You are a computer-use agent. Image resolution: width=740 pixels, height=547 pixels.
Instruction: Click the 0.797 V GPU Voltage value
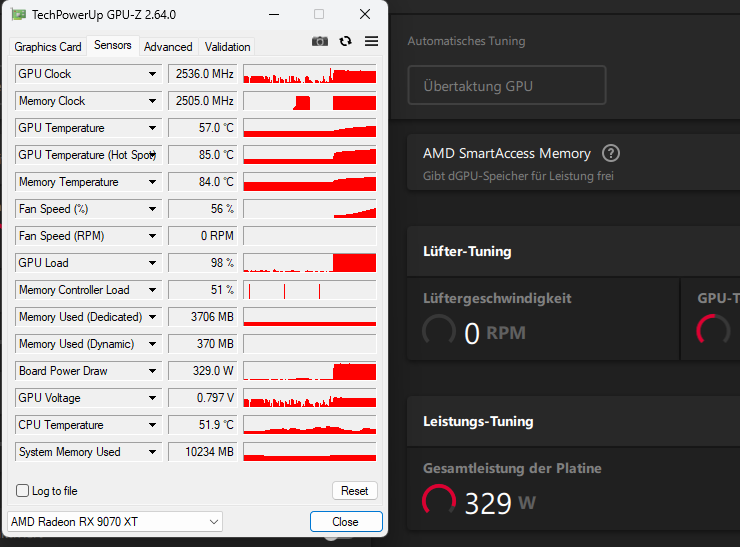point(202,398)
